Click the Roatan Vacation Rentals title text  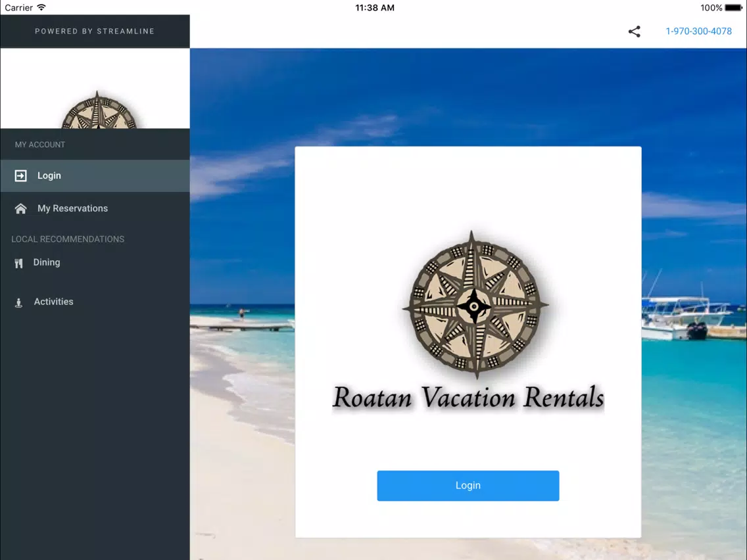point(468,398)
